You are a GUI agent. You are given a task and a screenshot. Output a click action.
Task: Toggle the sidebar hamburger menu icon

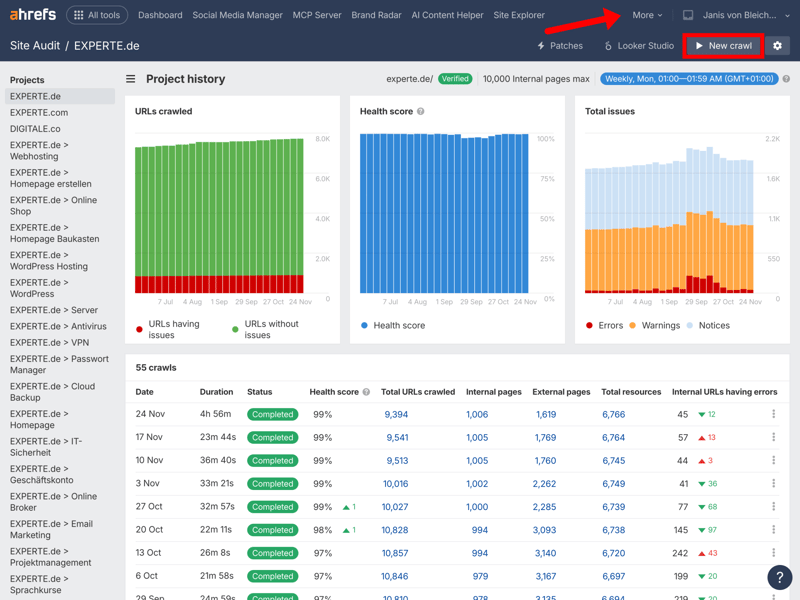pyautogui.click(x=130, y=79)
